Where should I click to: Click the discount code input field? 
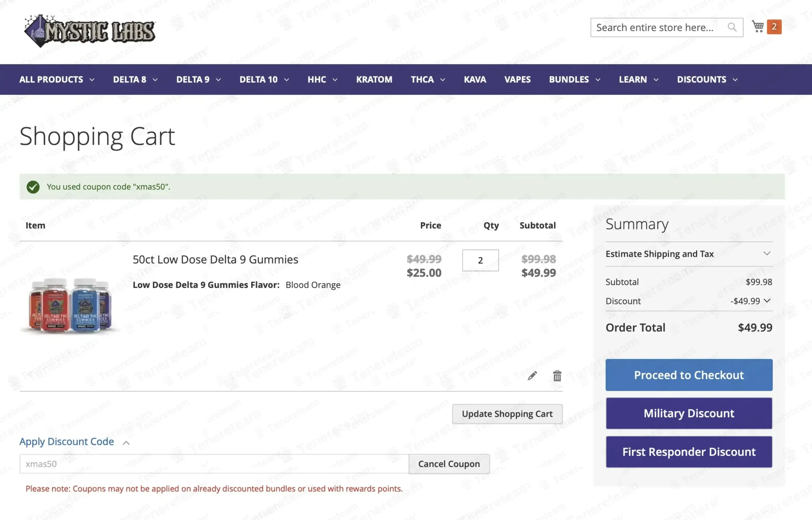214,464
